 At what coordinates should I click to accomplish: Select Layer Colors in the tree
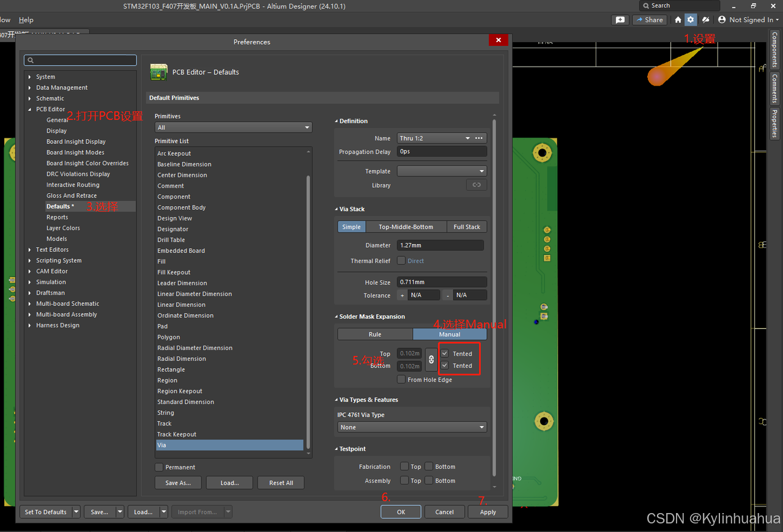pos(63,228)
